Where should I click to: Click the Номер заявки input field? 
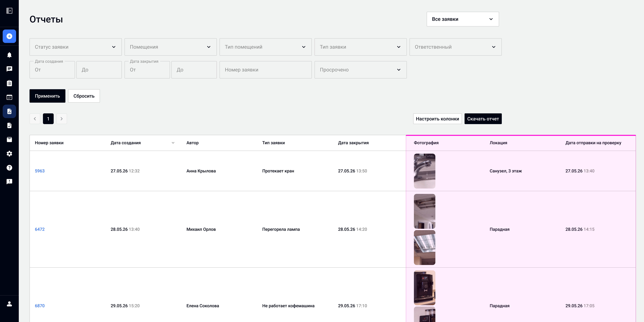265,70
